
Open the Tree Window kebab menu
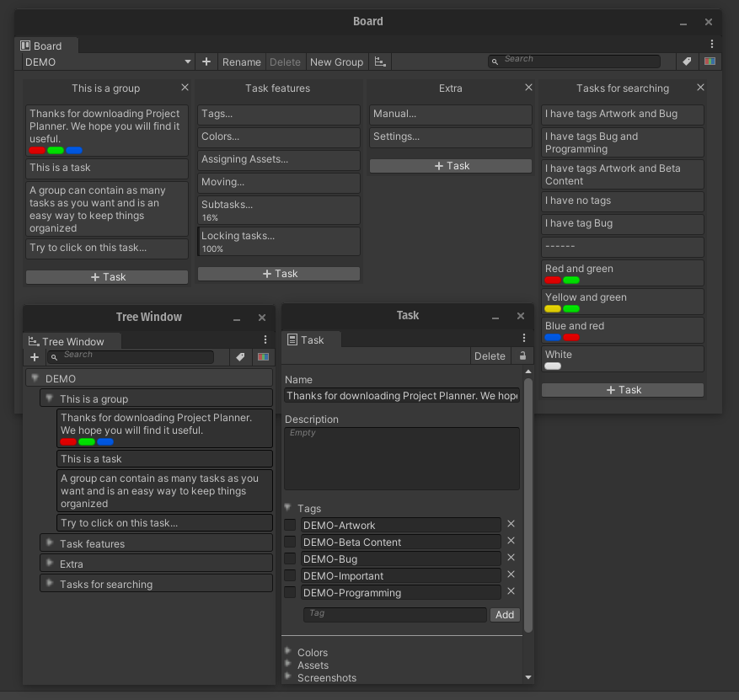pos(265,339)
